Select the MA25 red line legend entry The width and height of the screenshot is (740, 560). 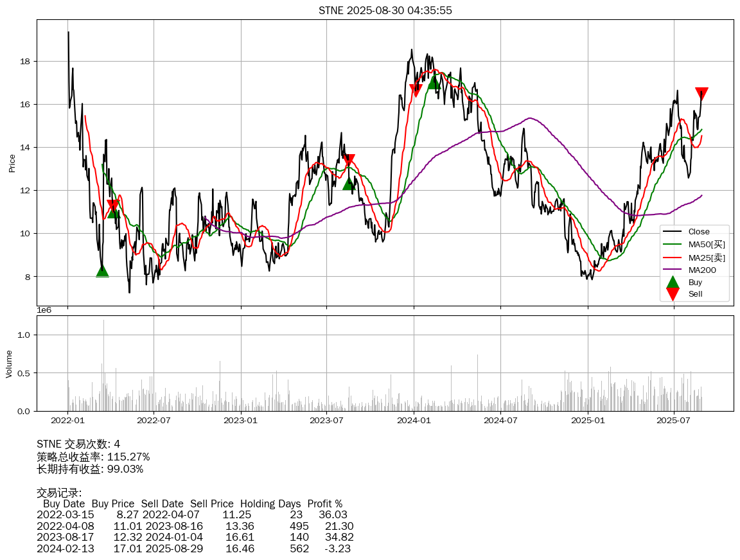706,258
